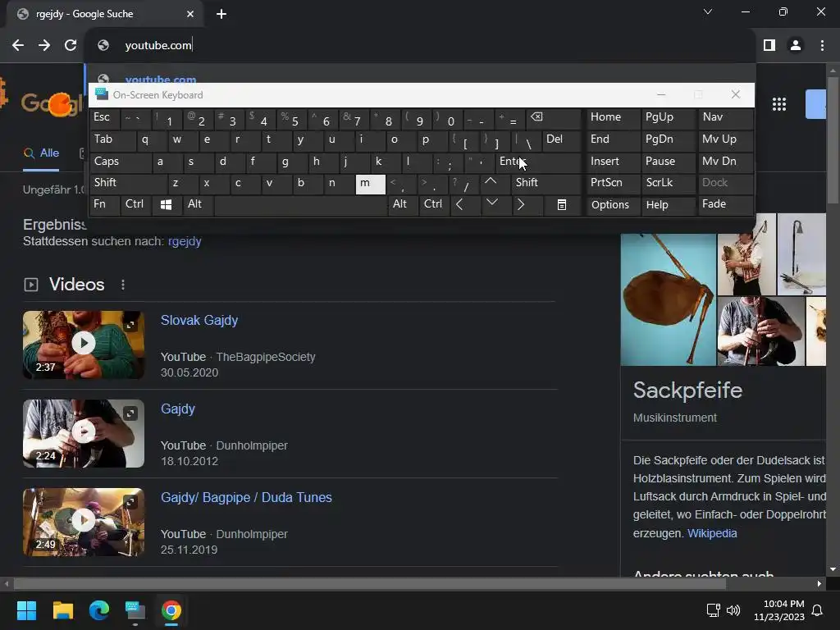Click the Chrome taskbar icon
This screenshot has height=630, width=840.
pos(171,610)
